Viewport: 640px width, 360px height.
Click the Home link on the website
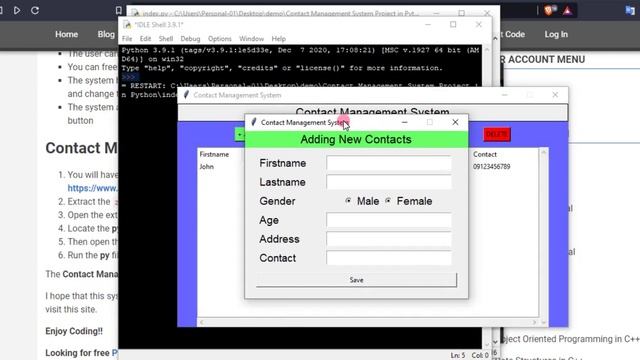(67, 35)
